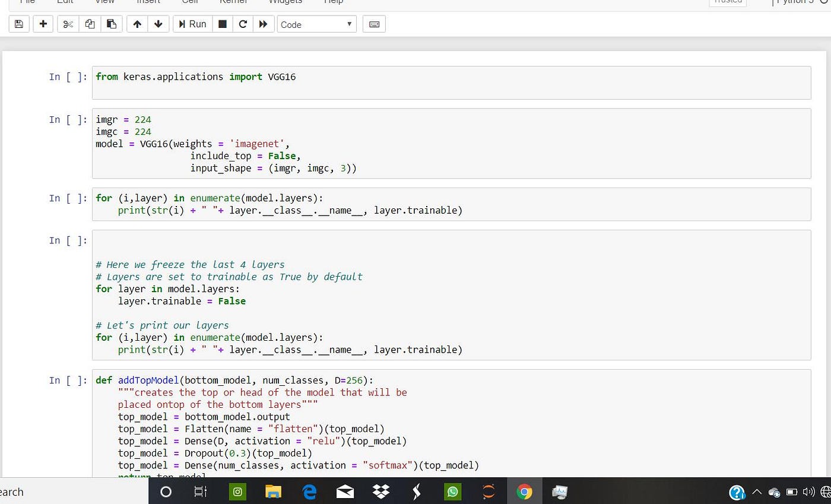
Task: Click into the cell defining imgr = 224
Action: (451, 143)
